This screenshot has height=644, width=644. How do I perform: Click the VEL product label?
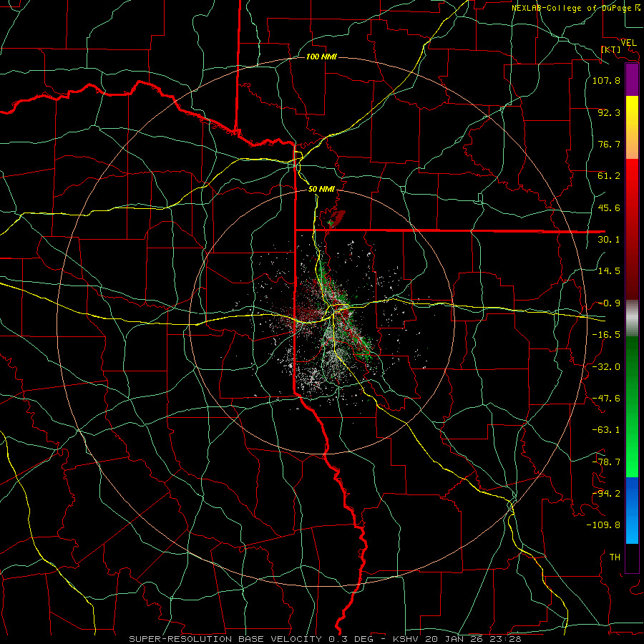click(x=628, y=43)
